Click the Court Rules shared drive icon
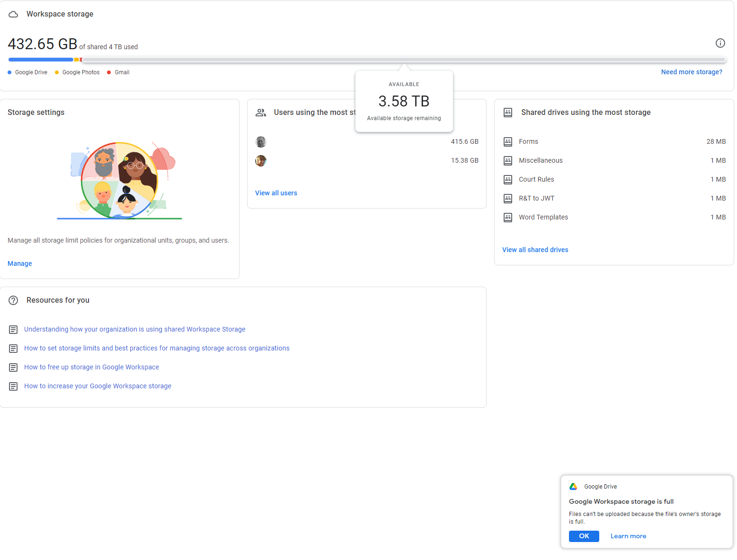The image size is (737, 560). click(x=508, y=179)
